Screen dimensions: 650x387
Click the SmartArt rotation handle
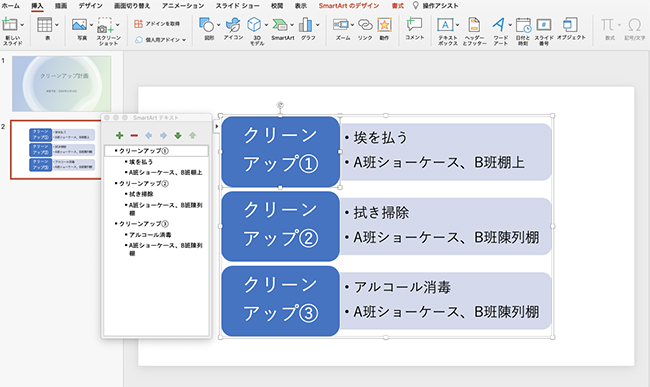click(280, 104)
